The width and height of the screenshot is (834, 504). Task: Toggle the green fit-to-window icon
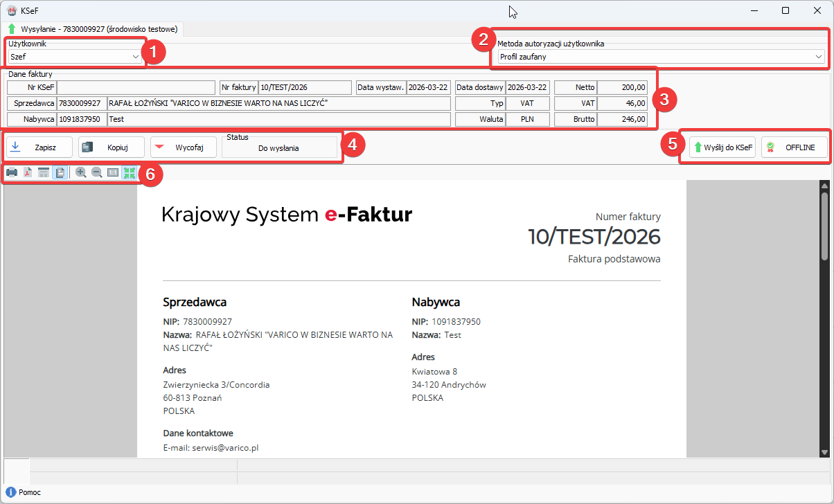[129, 173]
